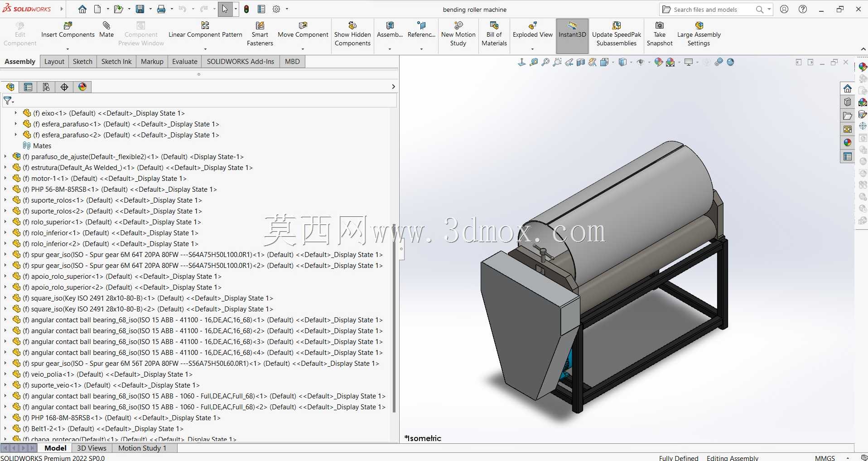Switch to the MBD tab
868x461 pixels.
[292, 62]
